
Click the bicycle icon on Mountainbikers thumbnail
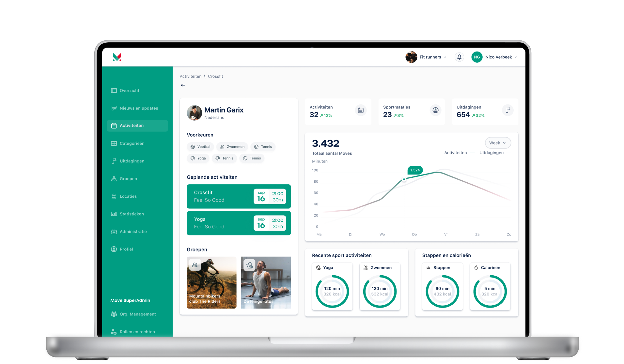(195, 265)
